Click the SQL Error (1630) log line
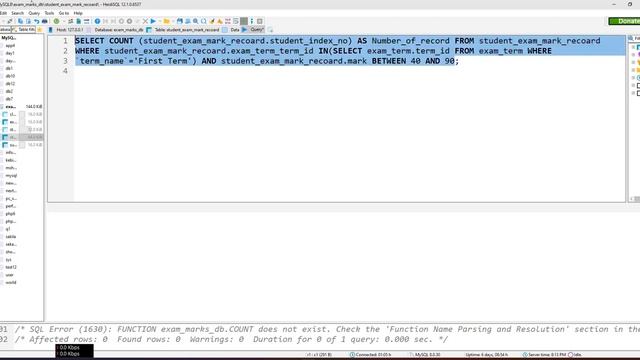640x360 pixels. 327,329
